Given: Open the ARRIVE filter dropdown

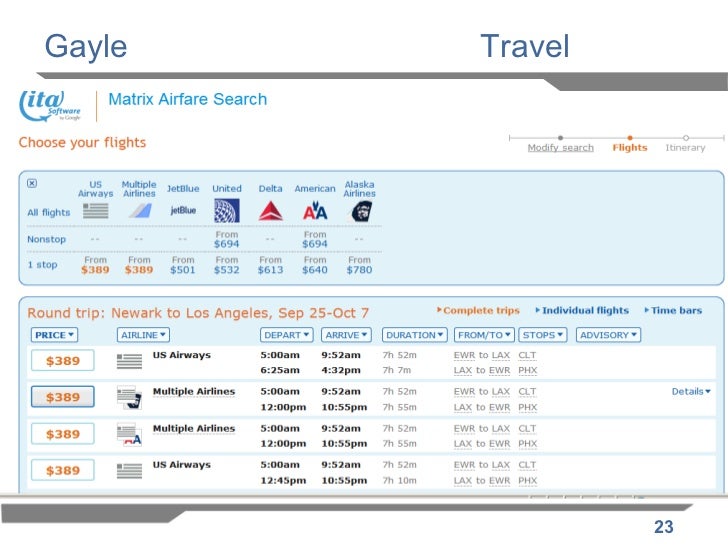Looking at the screenshot, I should [346, 335].
